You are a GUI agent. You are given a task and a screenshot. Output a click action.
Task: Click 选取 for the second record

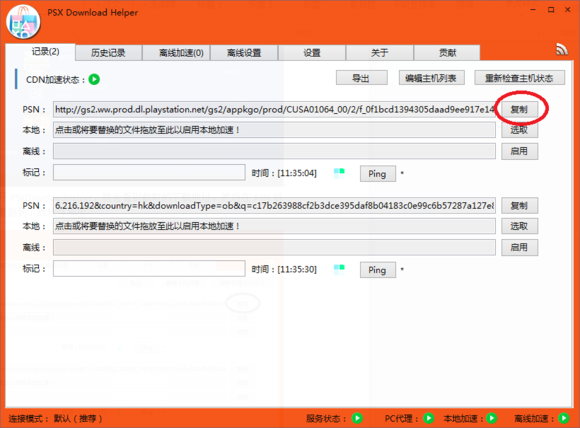pyautogui.click(x=519, y=226)
